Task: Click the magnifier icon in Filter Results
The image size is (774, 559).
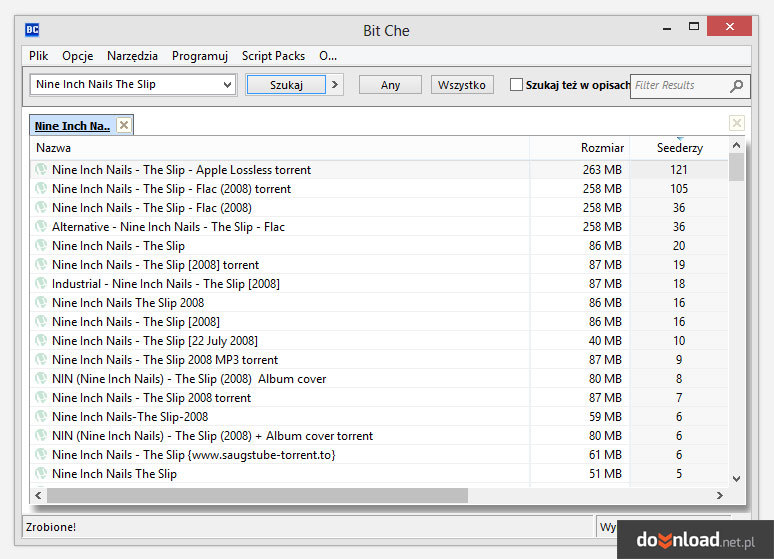Action: coord(736,86)
